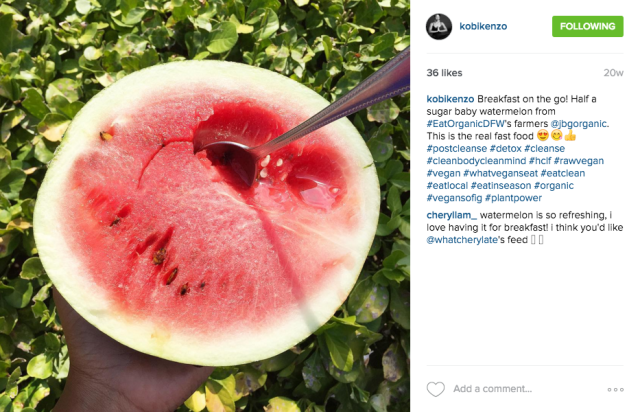Follow the #cleanbodycleanmind hashtag link
Viewport: 640px width, 412px height.
tap(476, 161)
